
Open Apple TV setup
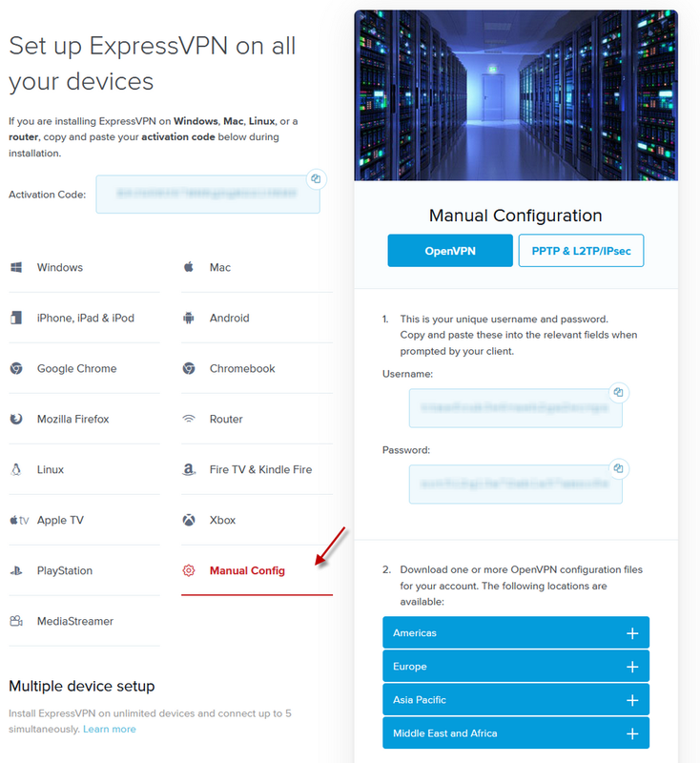[84, 521]
